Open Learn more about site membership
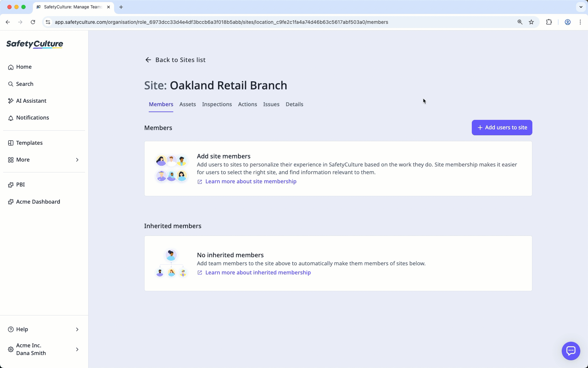 tap(247, 182)
